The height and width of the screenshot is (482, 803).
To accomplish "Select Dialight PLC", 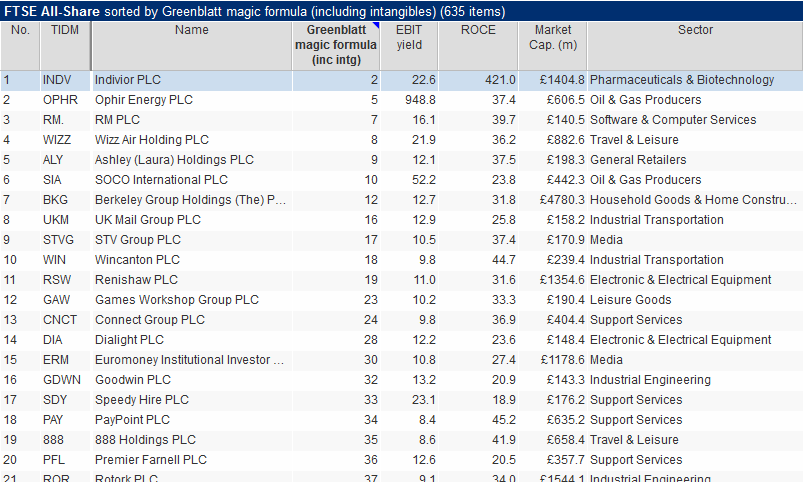I will [x=129, y=340].
